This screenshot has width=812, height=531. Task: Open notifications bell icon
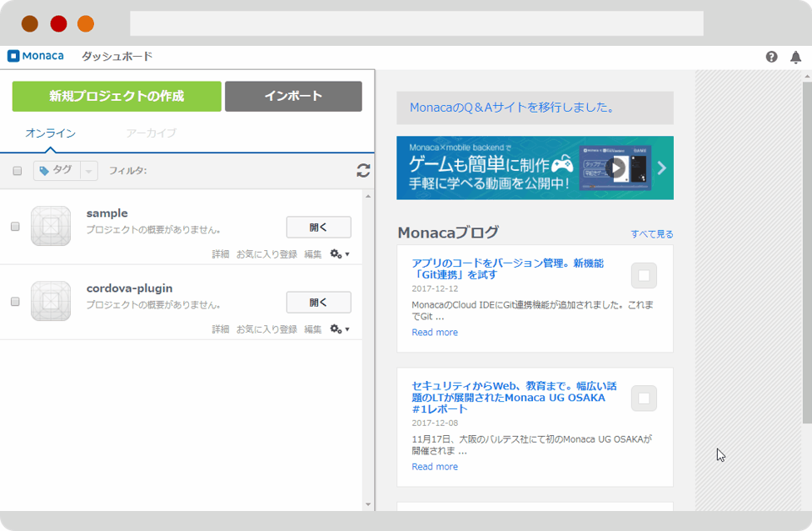[x=796, y=57]
